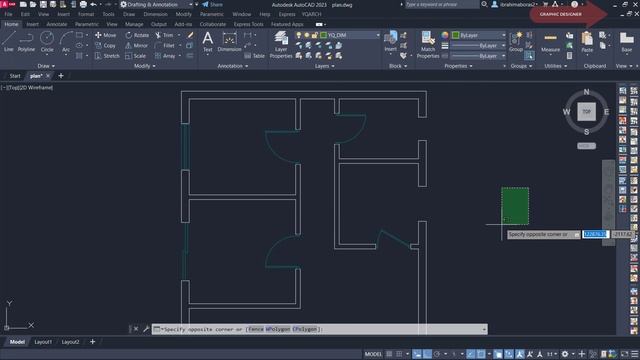Toggle ortho mode in status bar
640x360 pixels.
tap(427, 354)
